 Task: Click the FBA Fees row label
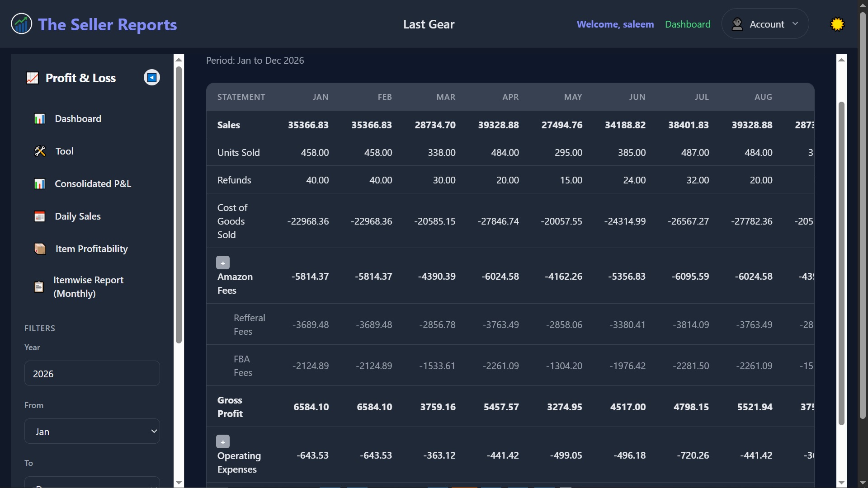pos(243,366)
